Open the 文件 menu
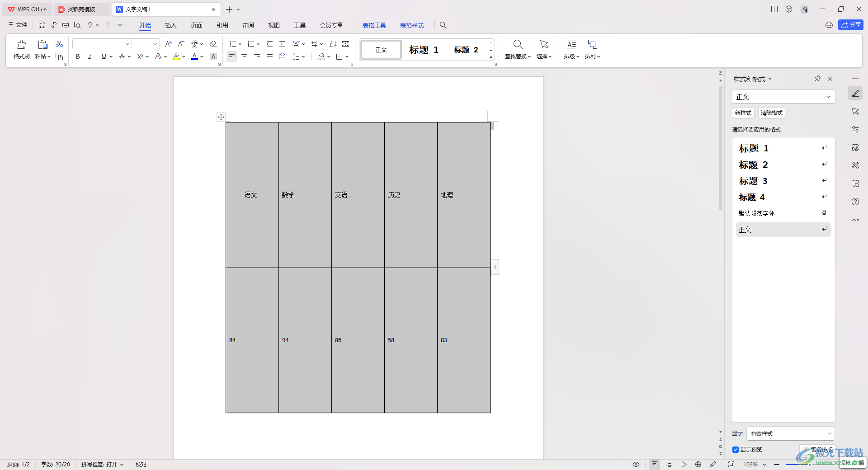 pos(18,25)
